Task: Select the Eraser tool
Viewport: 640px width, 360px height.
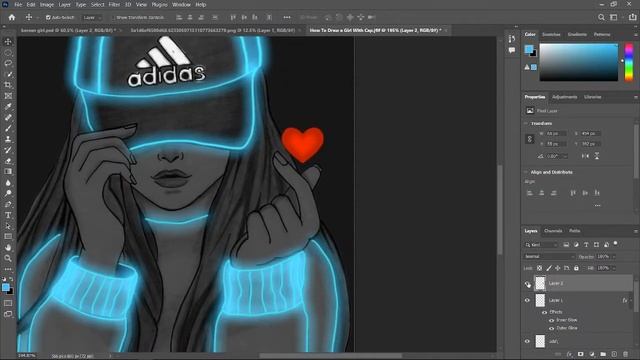Action: click(x=8, y=161)
